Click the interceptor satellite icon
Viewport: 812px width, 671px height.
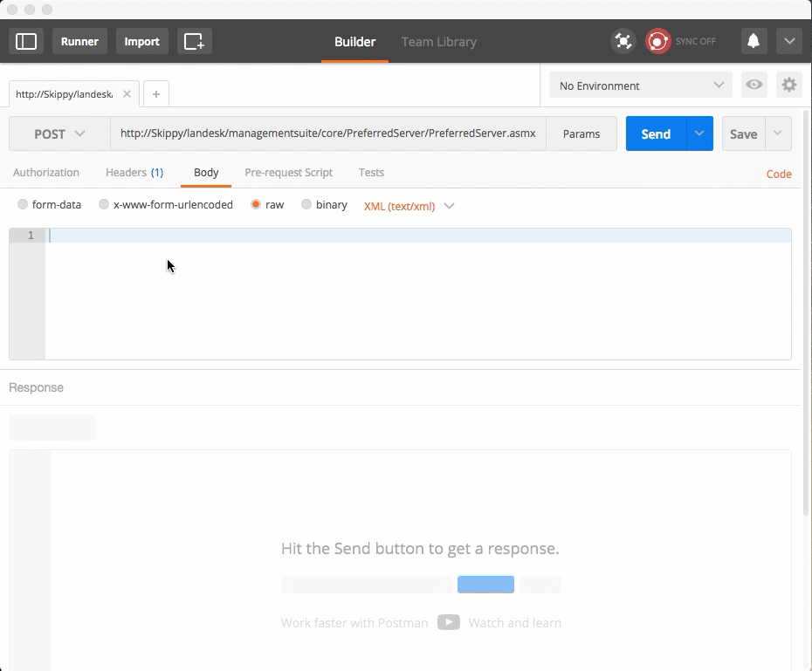623,41
